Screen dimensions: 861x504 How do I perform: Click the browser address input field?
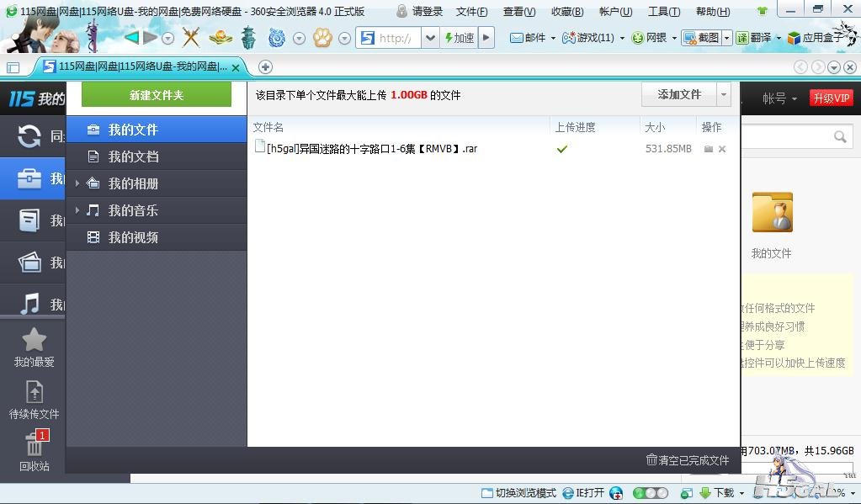[397, 38]
